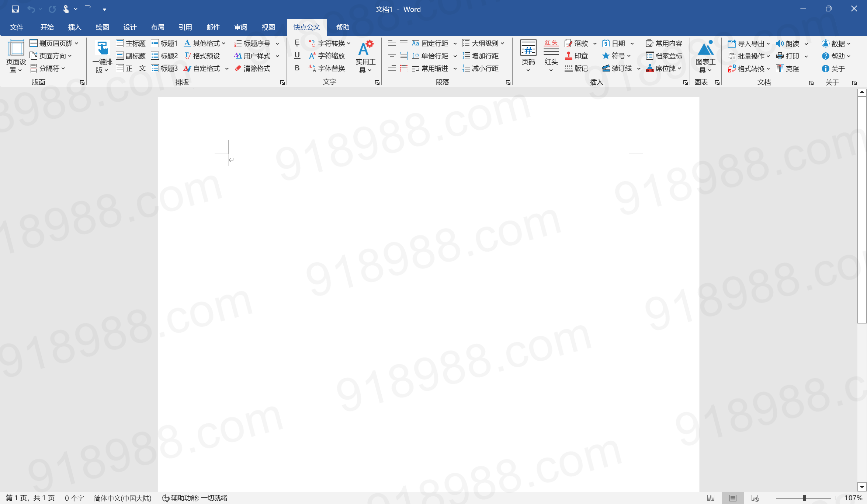This screenshot has width=867, height=504.
Task: Click the zoom out minus button
Action: tap(771, 498)
